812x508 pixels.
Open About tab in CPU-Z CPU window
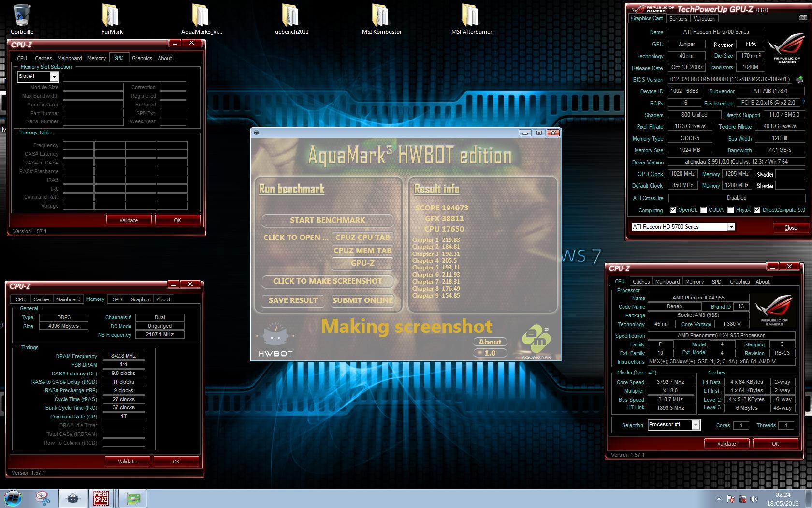pos(762,282)
